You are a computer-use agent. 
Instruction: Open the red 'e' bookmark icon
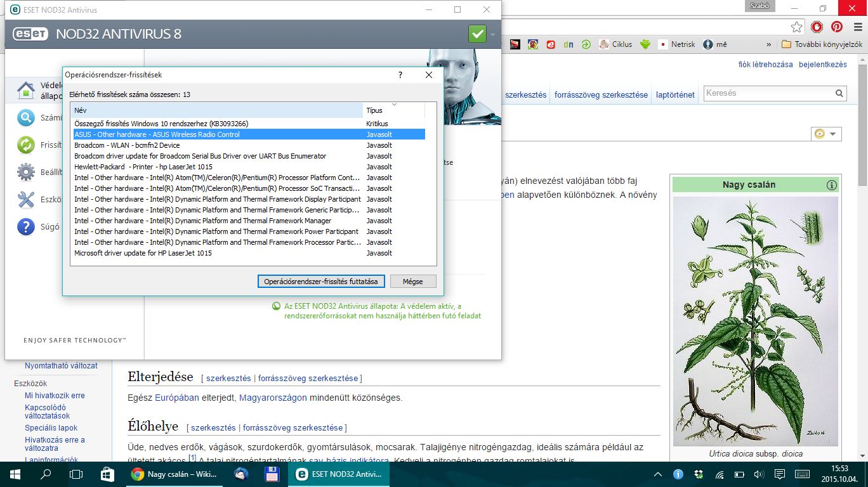point(551,44)
